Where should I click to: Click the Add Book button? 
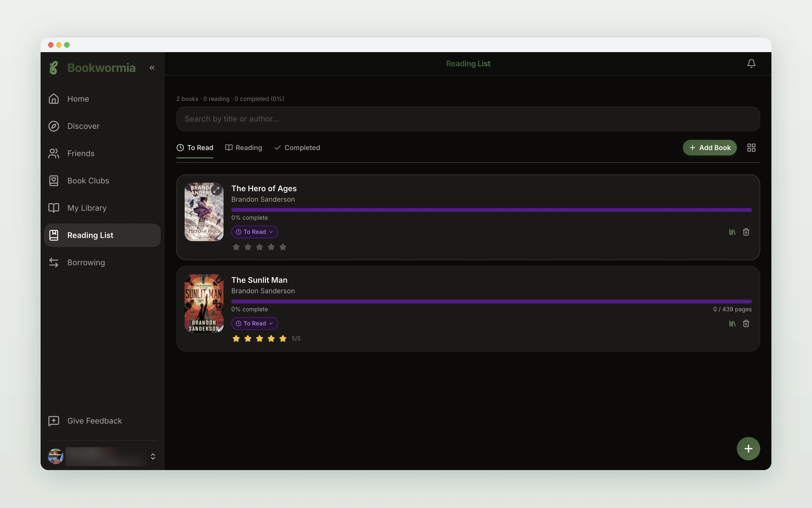[709, 148]
